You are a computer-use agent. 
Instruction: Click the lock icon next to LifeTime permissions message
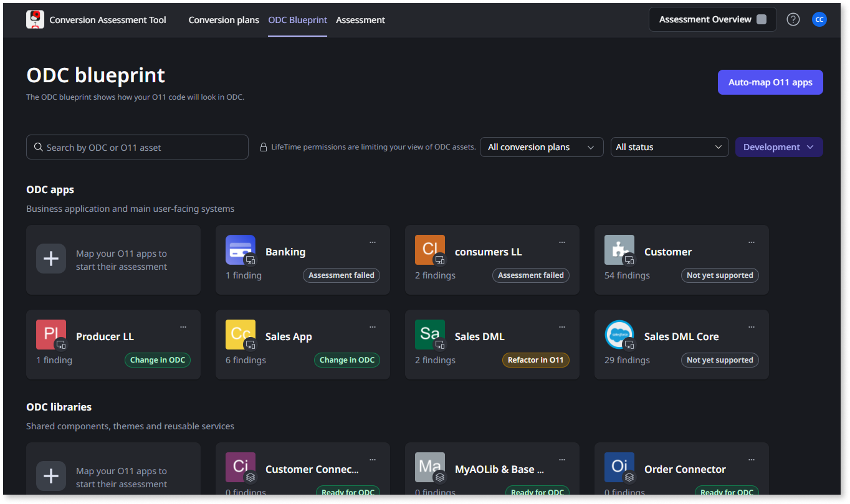[263, 146]
